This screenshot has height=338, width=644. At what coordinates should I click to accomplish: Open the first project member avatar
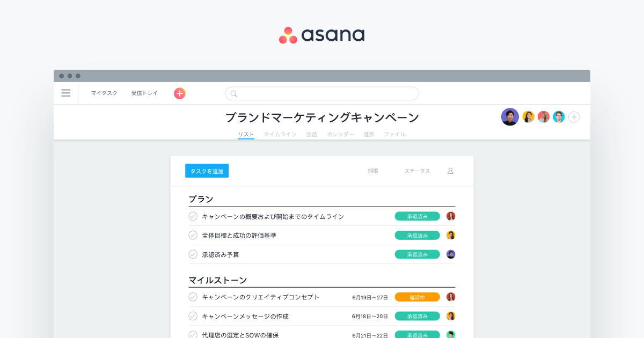tap(509, 116)
